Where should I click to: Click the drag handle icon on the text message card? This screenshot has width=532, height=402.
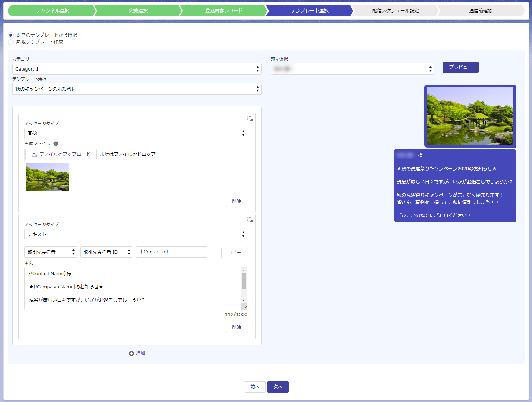250,220
